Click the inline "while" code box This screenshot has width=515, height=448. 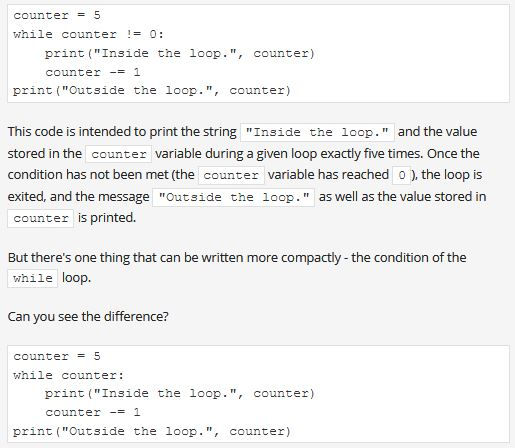coord(33,278)
